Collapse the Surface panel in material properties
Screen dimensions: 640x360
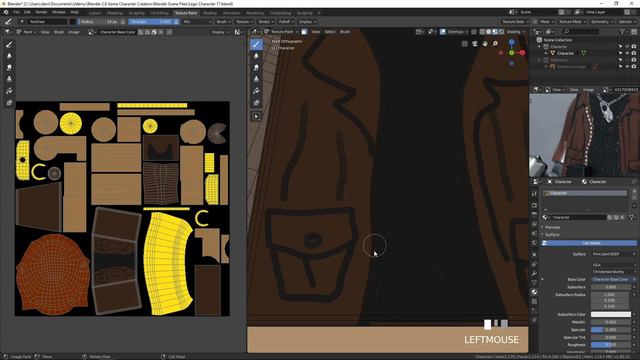(552, 235)
